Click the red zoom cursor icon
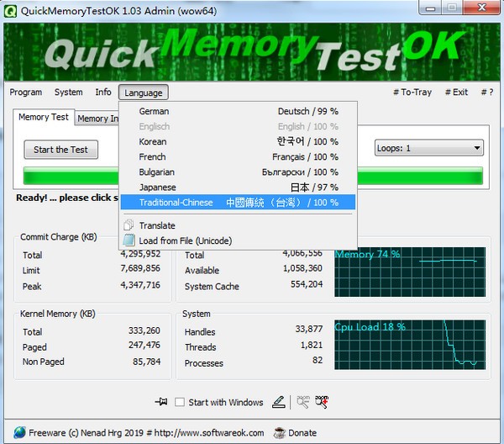The height and width of the screenshot is (444, 504). (x=322, y=402)
